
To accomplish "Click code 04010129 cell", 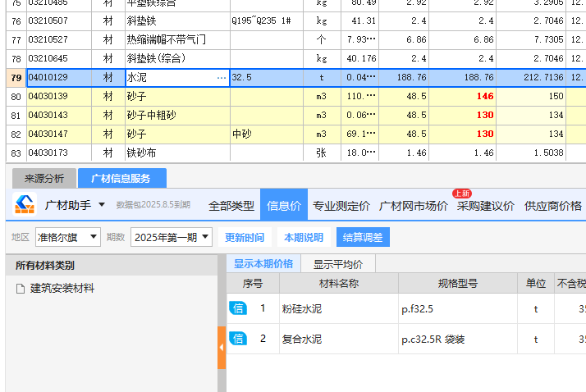I will (x=59, y=77).
